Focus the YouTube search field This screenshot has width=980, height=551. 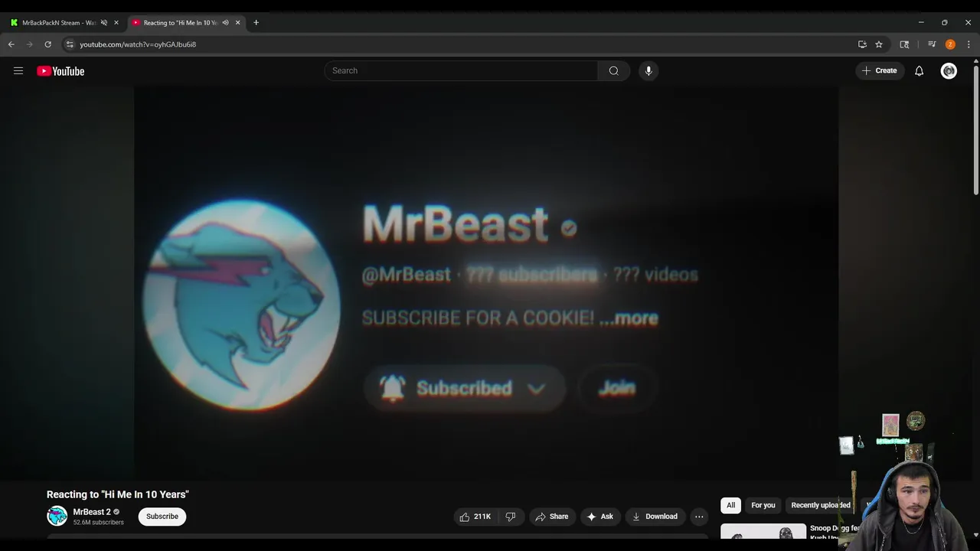pyautogui.click(x=461, y=70)
